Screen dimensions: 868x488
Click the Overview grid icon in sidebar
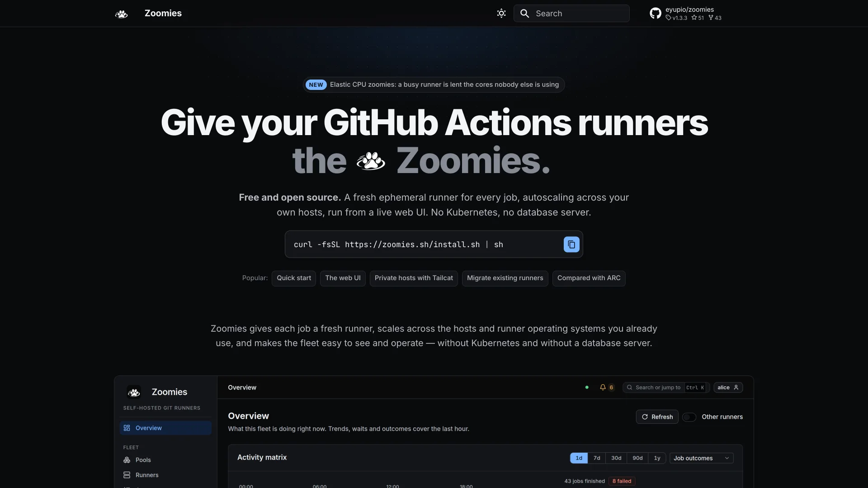tap(127, 428)
